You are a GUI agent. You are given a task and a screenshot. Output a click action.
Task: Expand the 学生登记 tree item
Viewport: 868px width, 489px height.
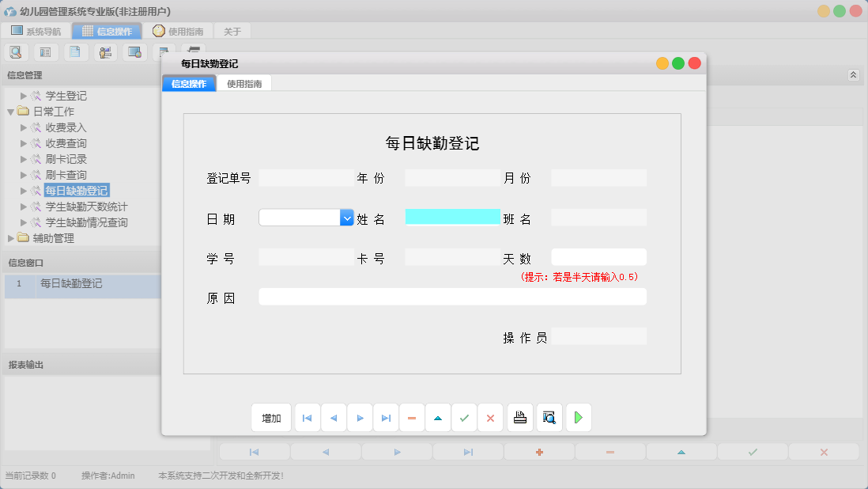pyautogui.click(x=23, y=95)
